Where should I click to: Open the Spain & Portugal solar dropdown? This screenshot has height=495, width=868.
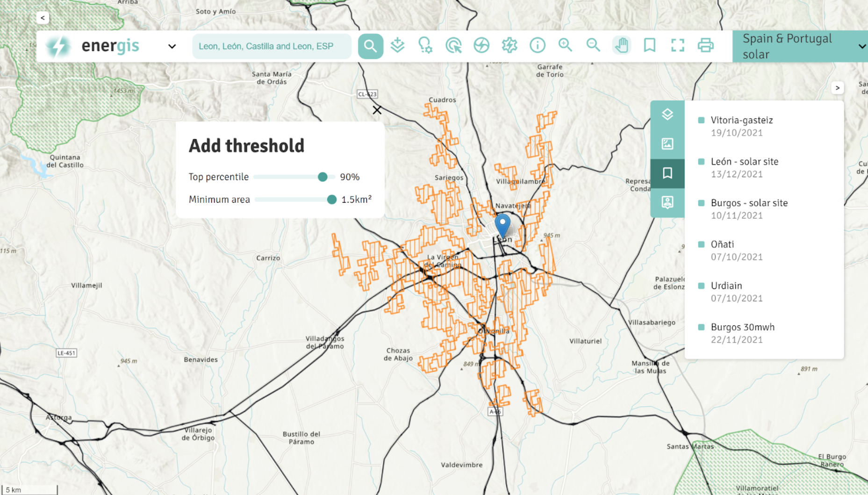pyautogui.click(x=800, y=46)
